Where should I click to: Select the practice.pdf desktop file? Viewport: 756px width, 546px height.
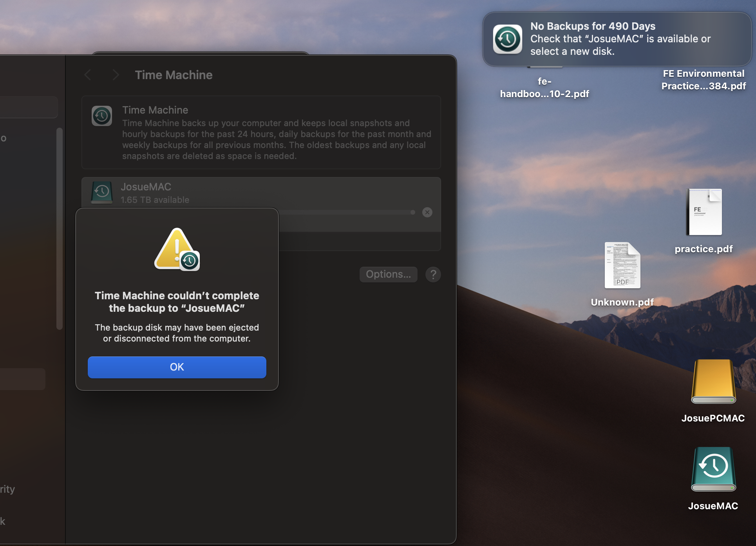click(704, 212)
